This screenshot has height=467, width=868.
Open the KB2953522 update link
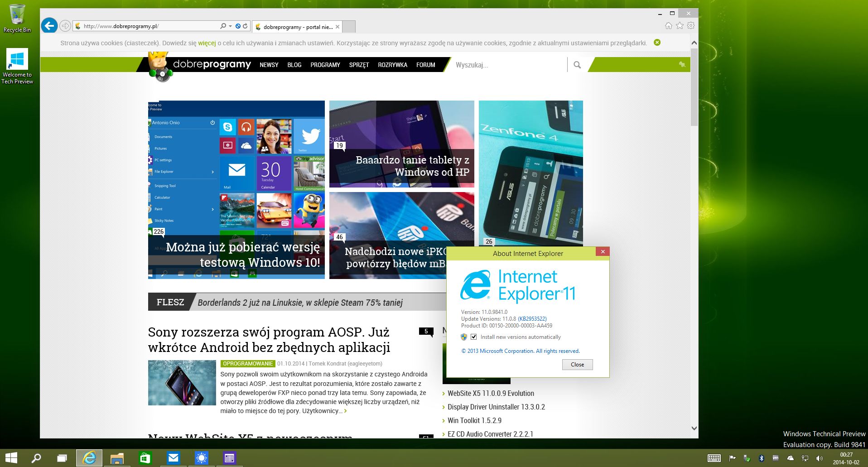click(532, 319)
